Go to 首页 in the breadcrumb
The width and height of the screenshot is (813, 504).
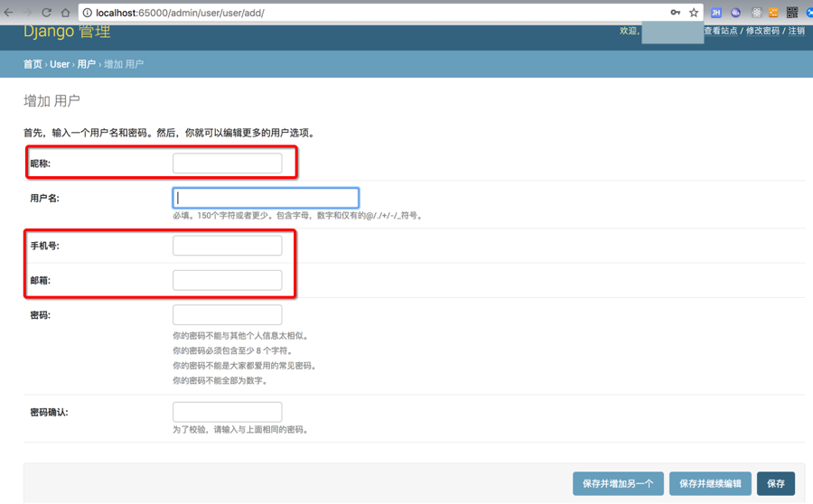pyautogui.click(x=33, y=64)
